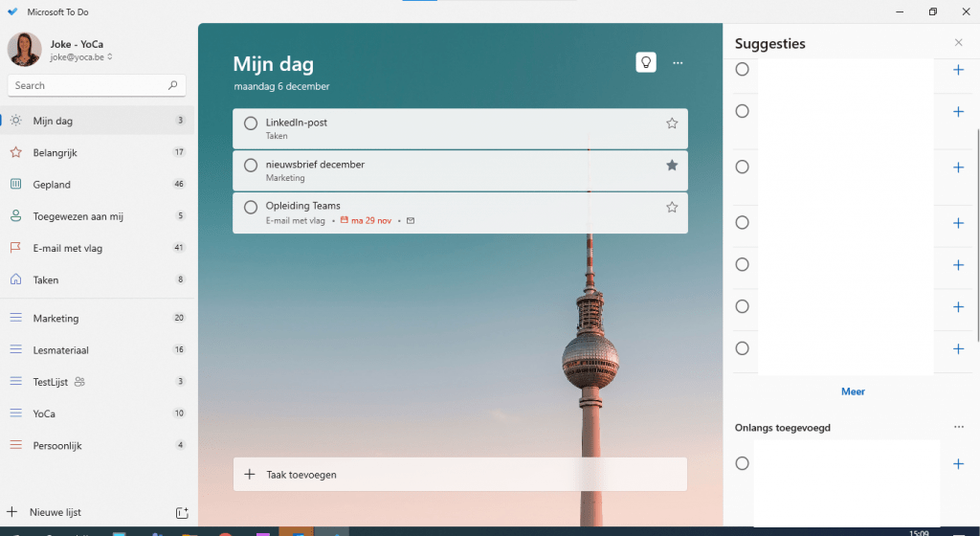Image resolution: width=980 pixels, height=536 pixels.
Task: Click plus icon beside Taak toevoegen
Action: click(x=250, y=474)
